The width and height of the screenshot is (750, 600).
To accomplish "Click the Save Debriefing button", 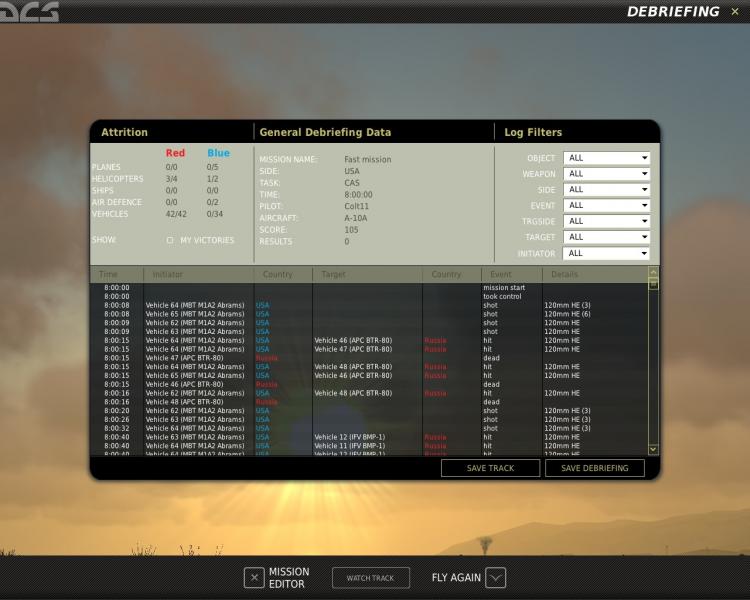I will [595, 468].
